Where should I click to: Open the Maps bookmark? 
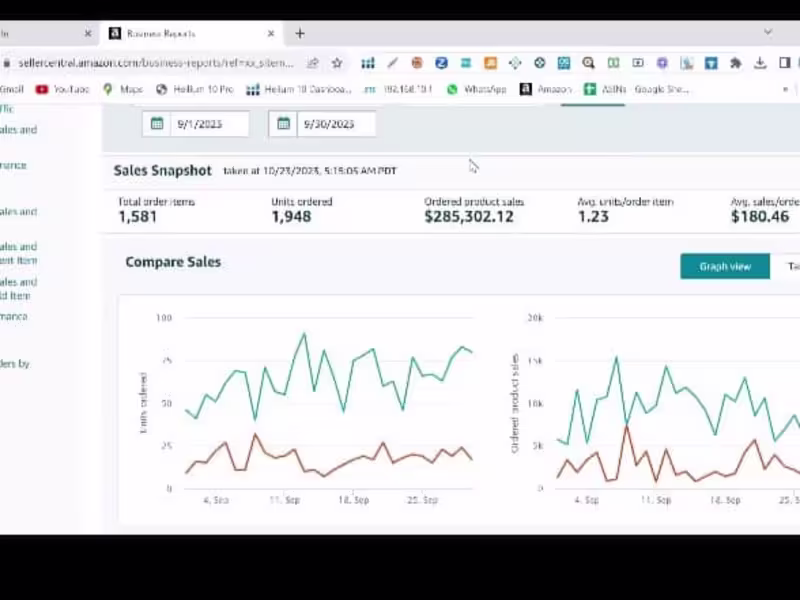(123, 89)
